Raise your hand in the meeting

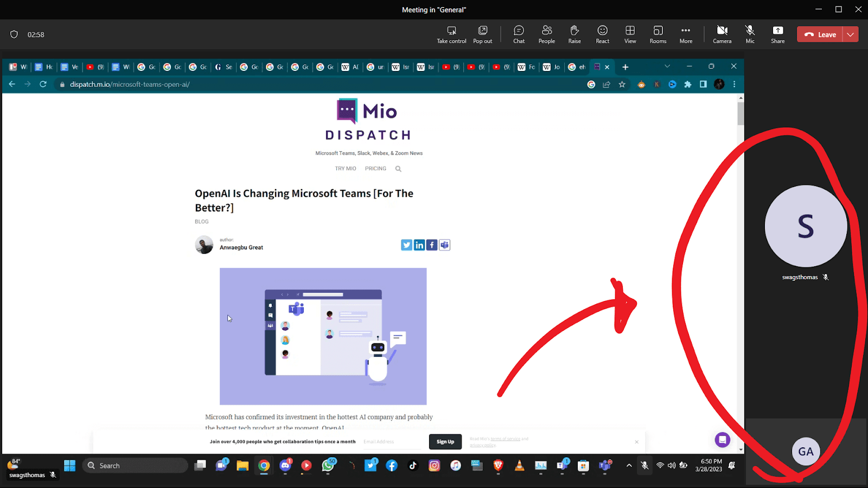pos(575,35)
